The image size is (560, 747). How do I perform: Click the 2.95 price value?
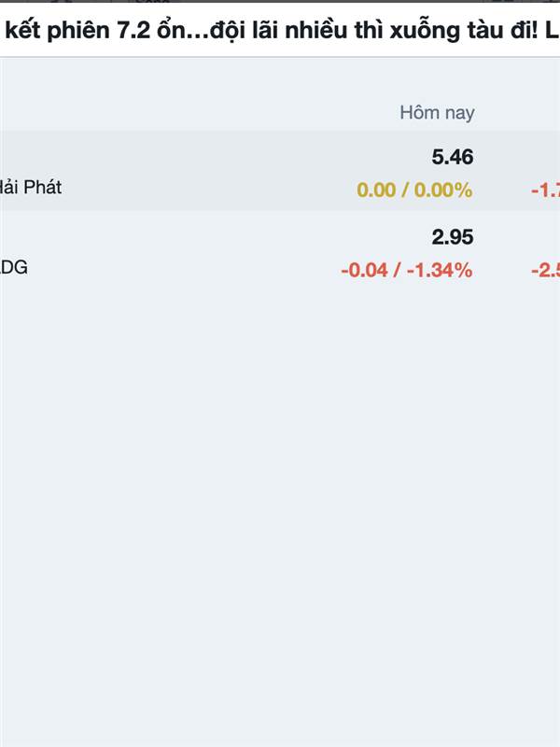point(453,237)
